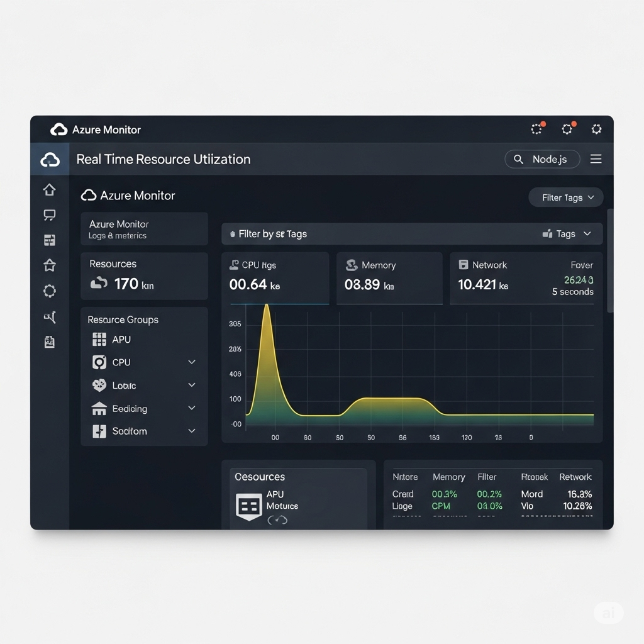Viewport: 644px width, 644px height.
Task: Click the 16.3% value in the table
Action: coord(579,494)
